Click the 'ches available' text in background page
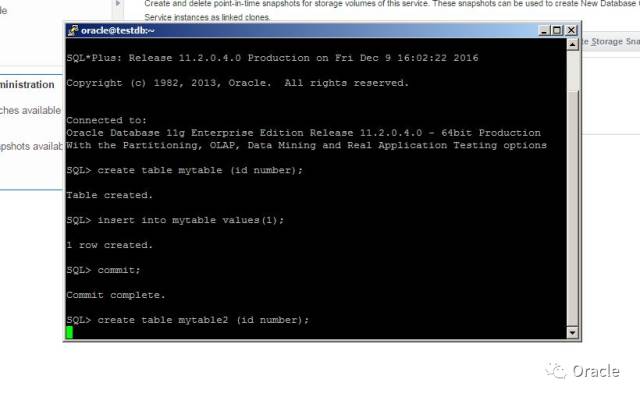 click(x=30, y=110)
